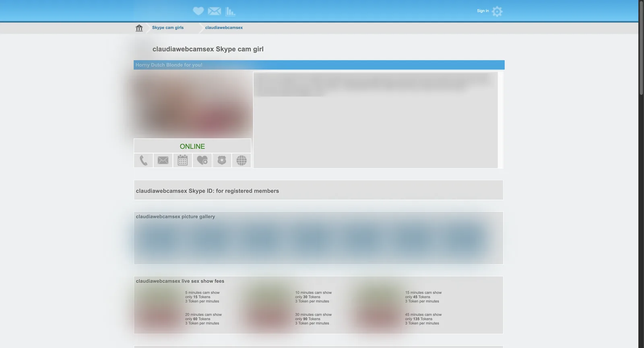This screenshot has width=644, height=348.
Task: Select the 10 minutes cam show offer
Action: tap(314, 297)
